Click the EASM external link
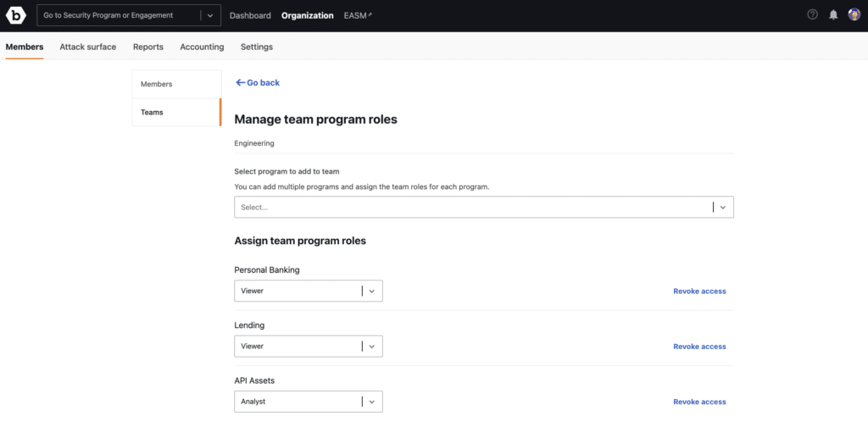Viewport: 868px width, 444px height. [358, 15]
